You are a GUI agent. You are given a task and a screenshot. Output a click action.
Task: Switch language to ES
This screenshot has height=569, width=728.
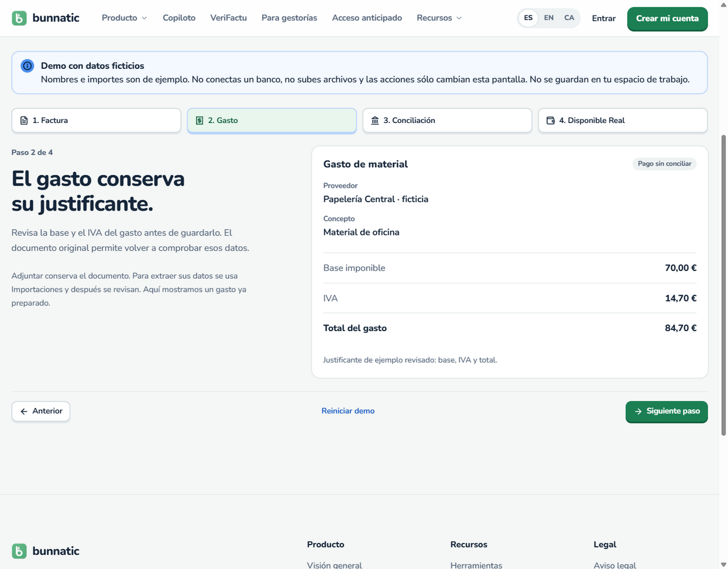(528, 18)
